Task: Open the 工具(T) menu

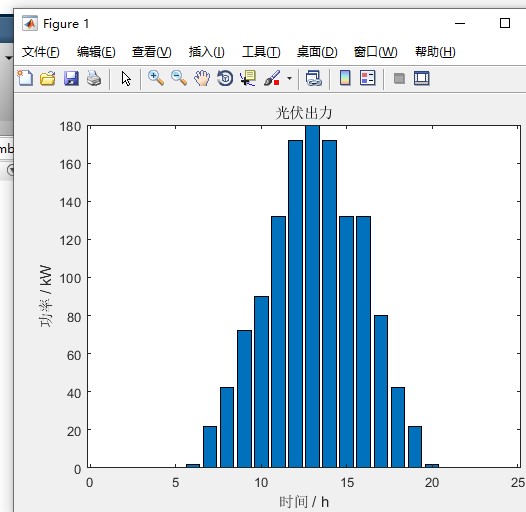Action: click(261, 52)
